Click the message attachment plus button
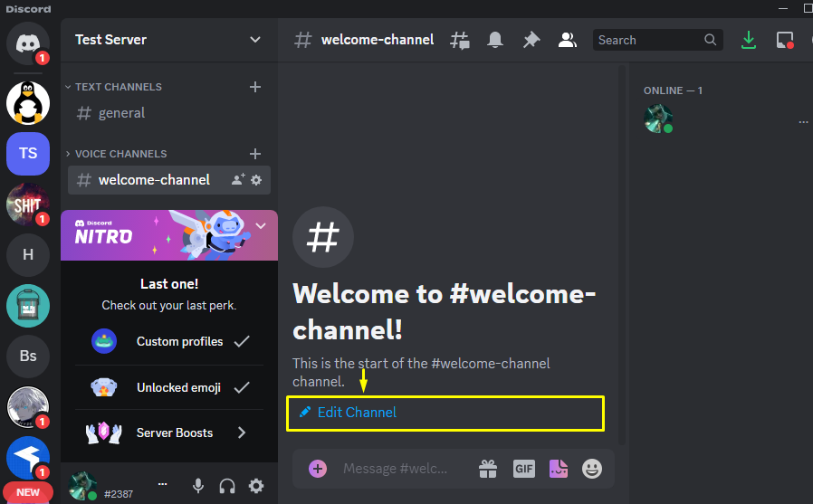The height and width of the screenshot is (504, 813). pos(317,469)
